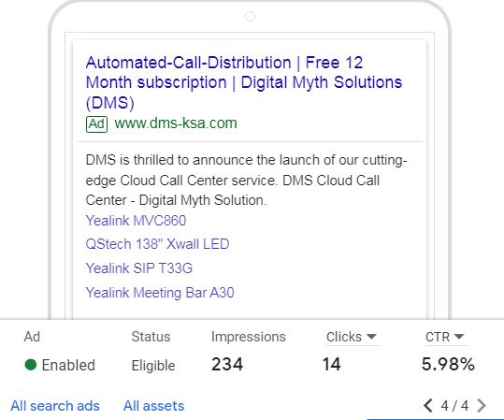This screenshot has height=420, width=504.
Task: Click the Automated-Call-Distribution ad headline
Action: 244,82
